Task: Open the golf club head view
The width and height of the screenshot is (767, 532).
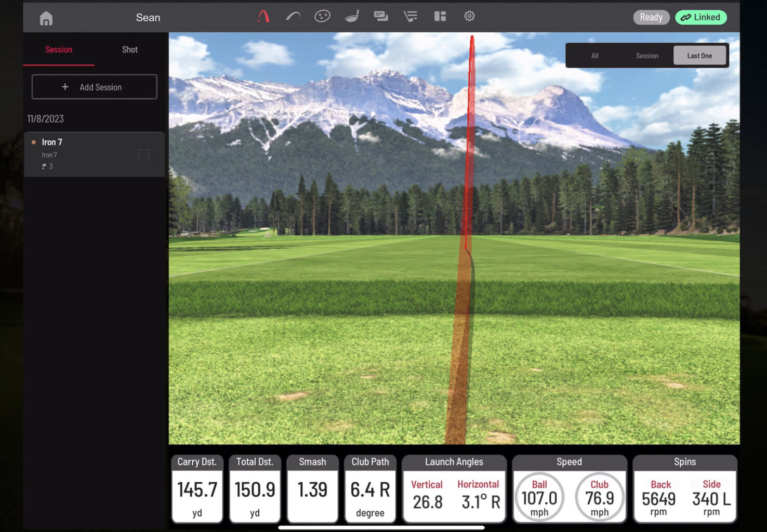Action: coord(352,17)
